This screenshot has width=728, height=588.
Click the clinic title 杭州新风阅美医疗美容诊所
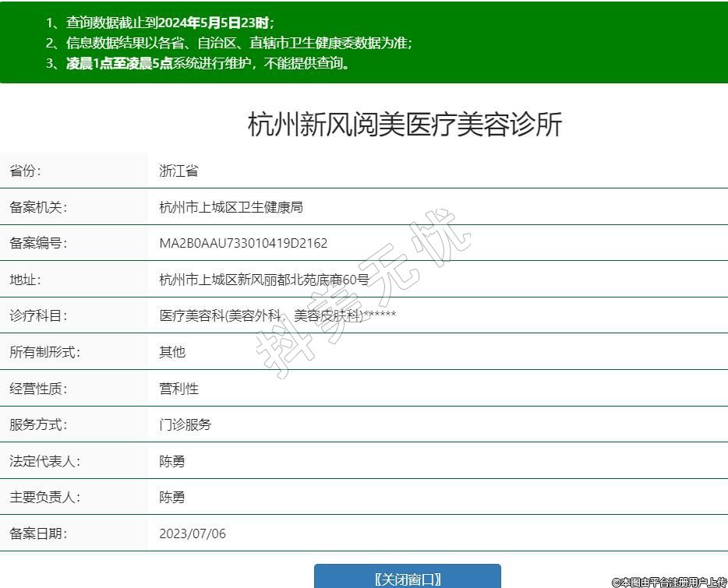(x=405, y=125)
